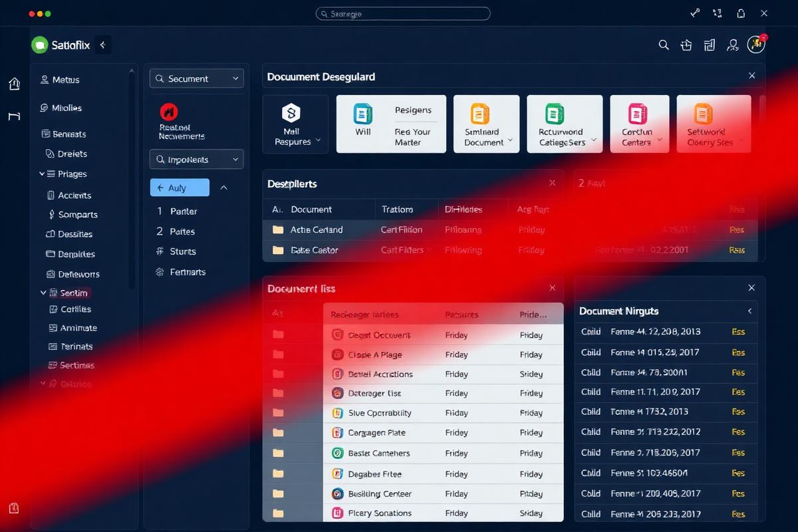Close the Despilerts panel

[552, 183]
